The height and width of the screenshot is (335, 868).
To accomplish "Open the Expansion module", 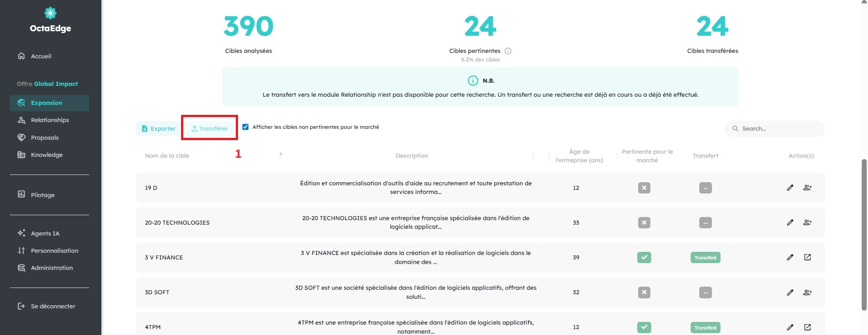I will point(49,103).
